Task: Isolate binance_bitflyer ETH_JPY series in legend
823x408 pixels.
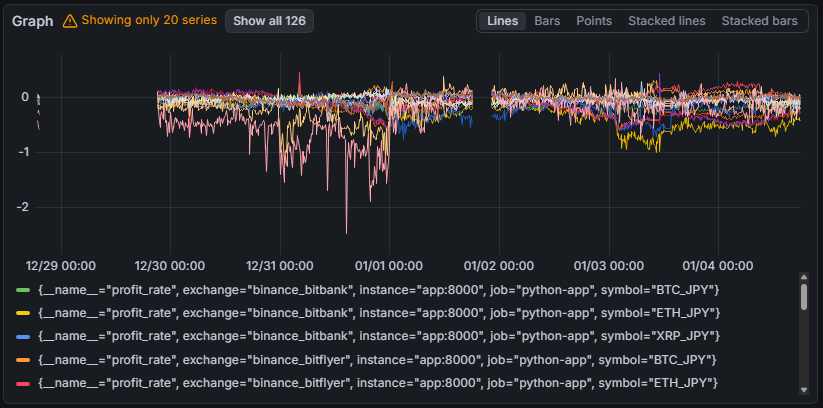Action: coord(379,382)
